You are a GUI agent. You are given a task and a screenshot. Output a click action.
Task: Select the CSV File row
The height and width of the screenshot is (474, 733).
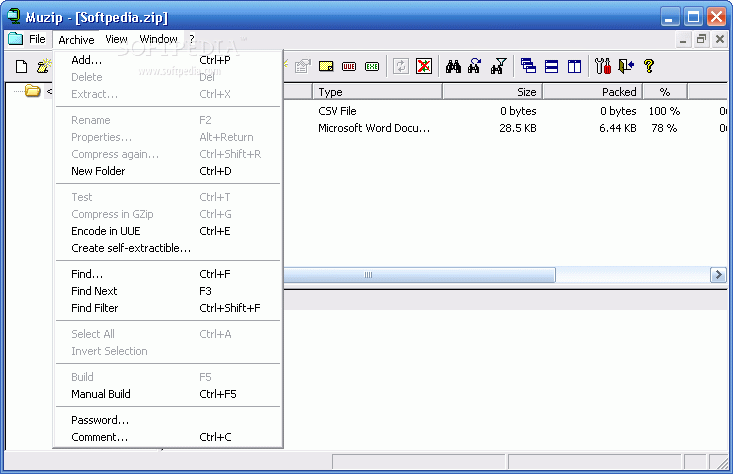click(x=505, y=111)
